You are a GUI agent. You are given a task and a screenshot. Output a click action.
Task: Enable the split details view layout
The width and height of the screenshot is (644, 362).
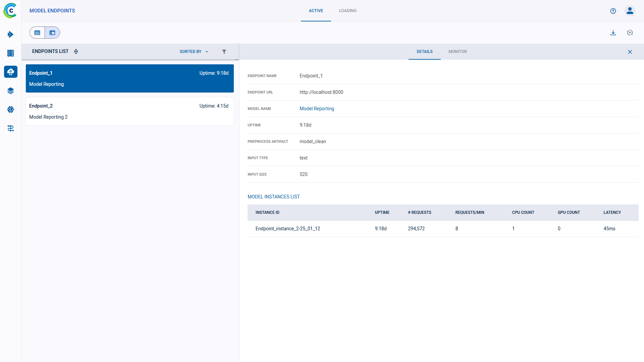[x=52, y=33]
